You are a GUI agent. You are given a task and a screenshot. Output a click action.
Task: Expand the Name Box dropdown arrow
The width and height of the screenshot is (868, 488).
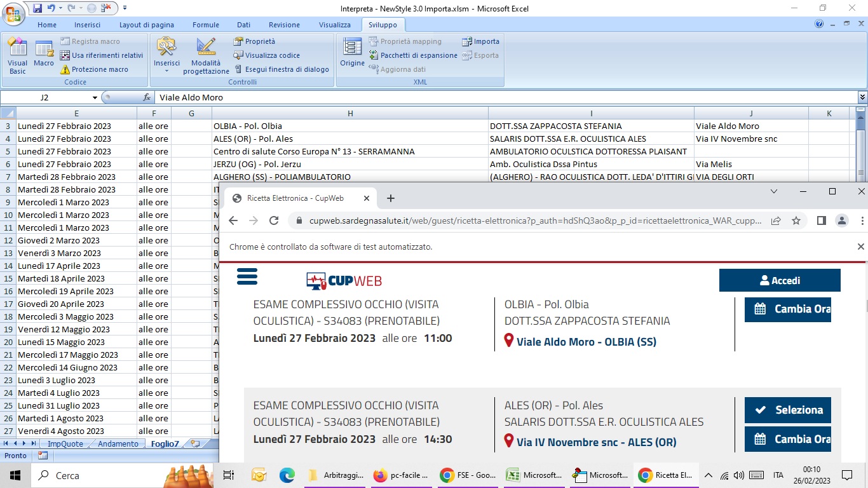(95, 97)
